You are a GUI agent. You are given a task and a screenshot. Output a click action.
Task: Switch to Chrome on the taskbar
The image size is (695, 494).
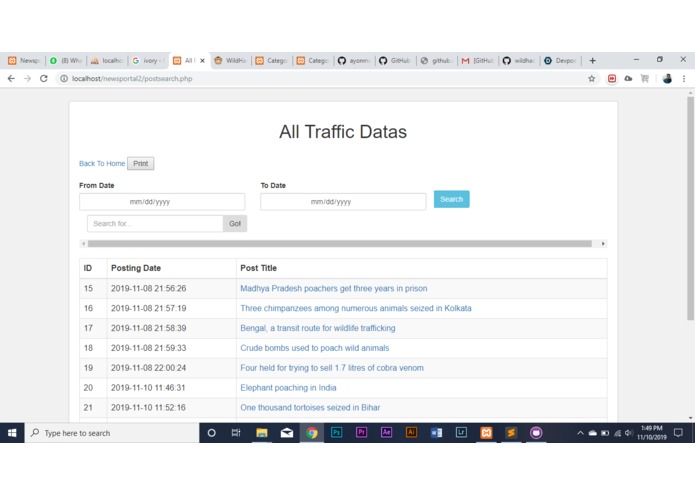[312, 433]
